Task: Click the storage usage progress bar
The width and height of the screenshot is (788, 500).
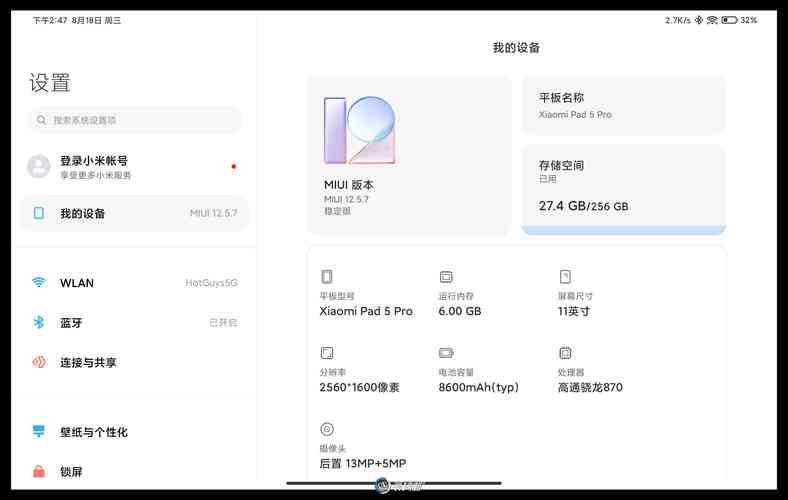Action: point(624,231)
